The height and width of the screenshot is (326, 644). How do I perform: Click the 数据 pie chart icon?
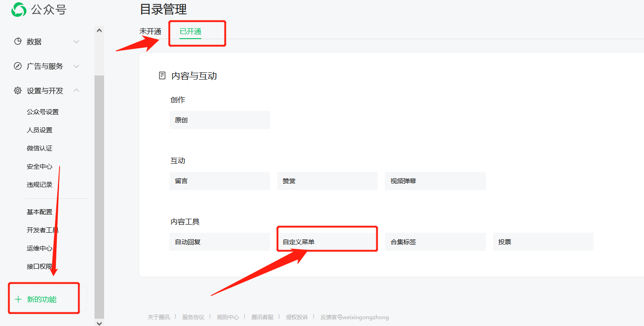(18, 41)
